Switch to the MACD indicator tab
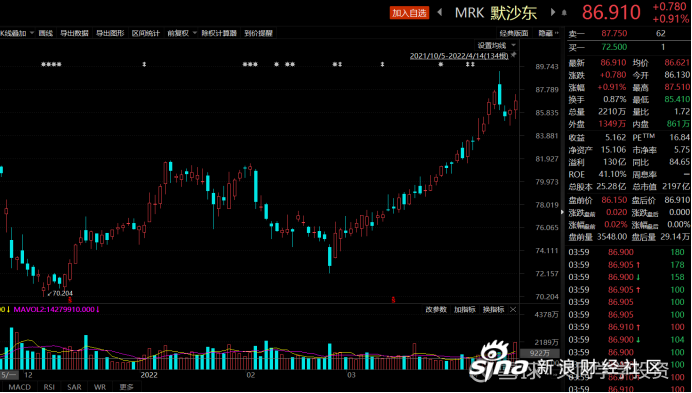 click(x=20, y=387)
